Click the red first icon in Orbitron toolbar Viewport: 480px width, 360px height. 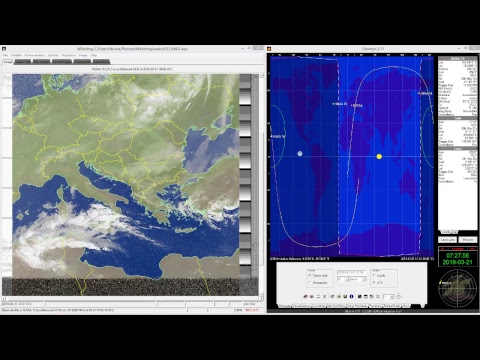coord(305,296)
